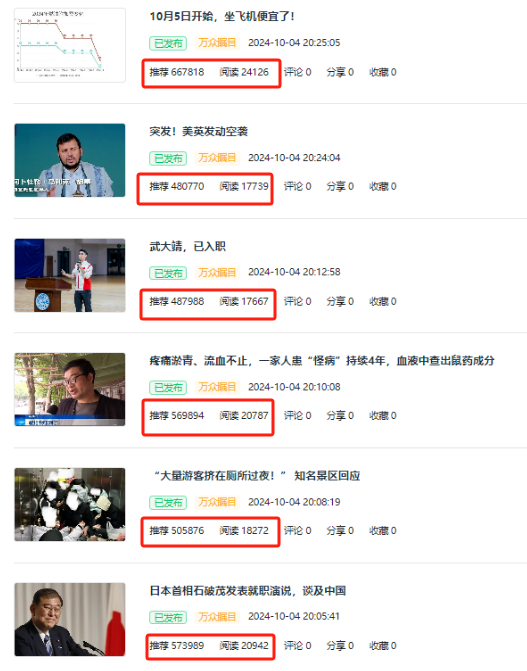The image size is (527, 671).
Task: Click 阅读 17739 count on airstrike article
Action: (244, 186)
